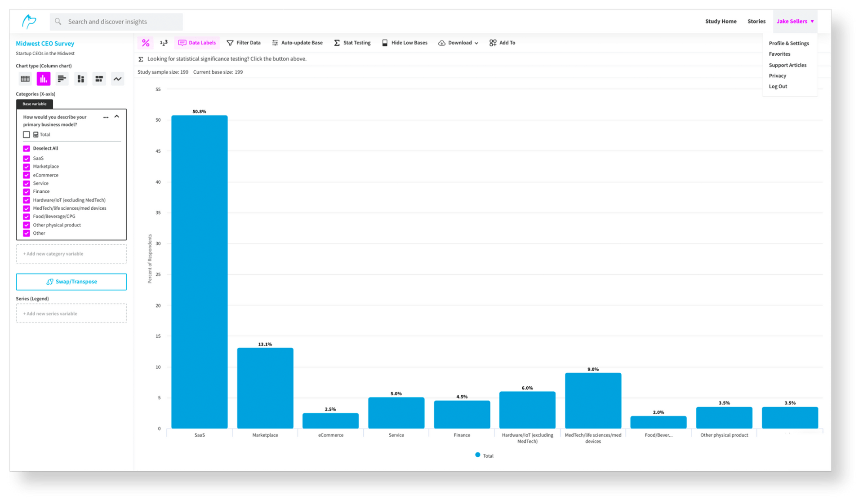This screenshot has width=863, height=504.
Task: Click the Swap/Transpose button
Action: pos(71,282)
